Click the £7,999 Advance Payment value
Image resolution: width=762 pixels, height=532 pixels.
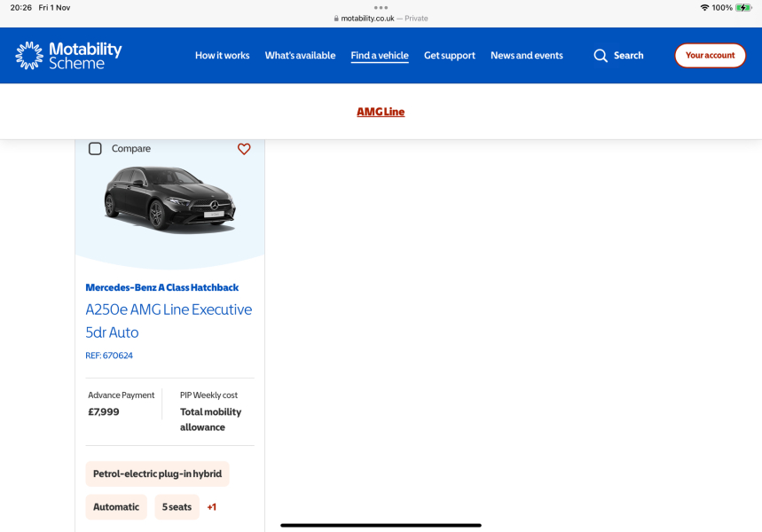pyautogui.click(x=104, y=412)
